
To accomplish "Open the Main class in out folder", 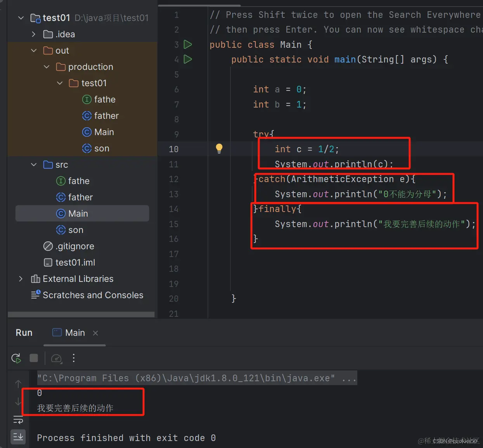I will 98,132.
